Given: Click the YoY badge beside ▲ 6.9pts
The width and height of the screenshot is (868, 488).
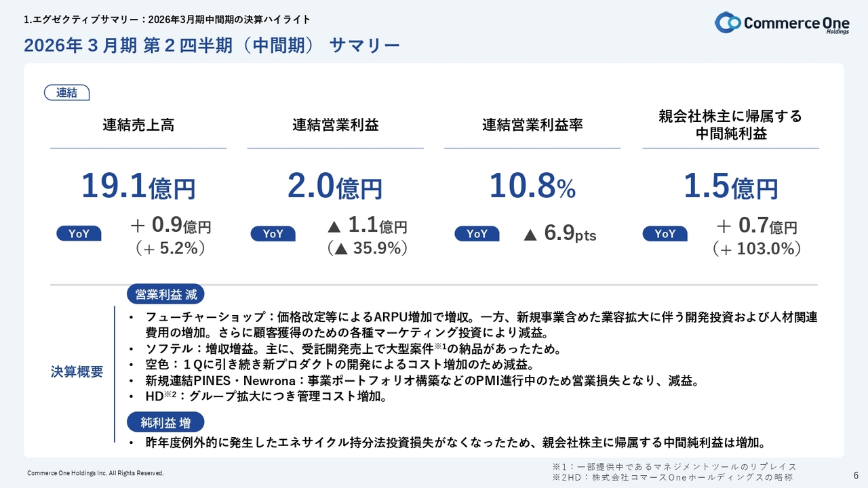Looking at the screenshot, I should click(x=477, y=234).
